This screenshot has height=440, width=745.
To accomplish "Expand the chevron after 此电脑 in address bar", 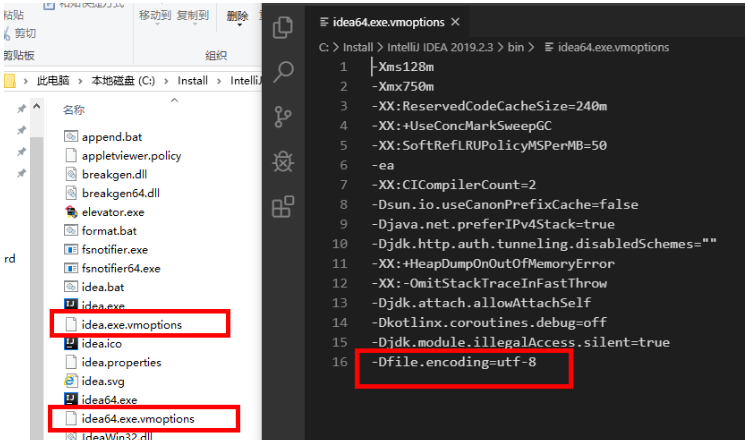I will point(80,81).
